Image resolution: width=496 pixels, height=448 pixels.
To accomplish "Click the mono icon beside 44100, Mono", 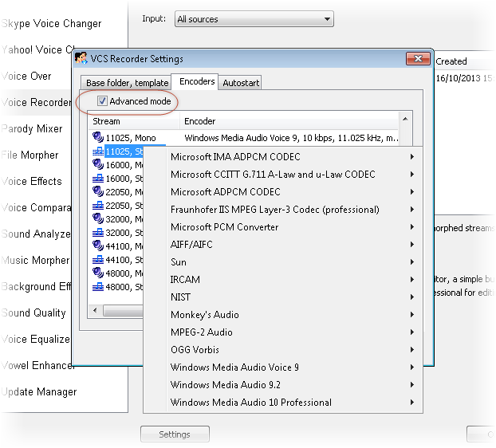I will pos(98,246).
